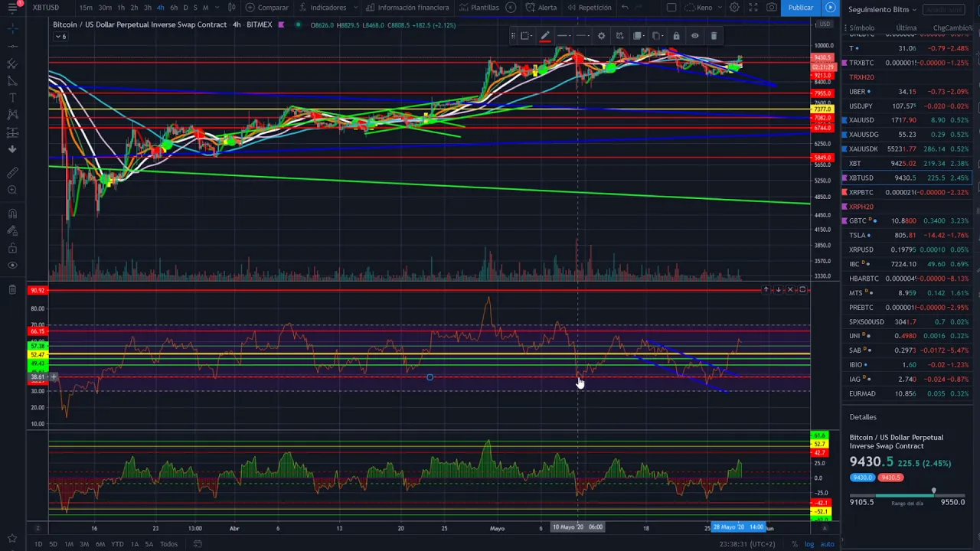Select the arrow-down icon tool

[x=12, y=150]
